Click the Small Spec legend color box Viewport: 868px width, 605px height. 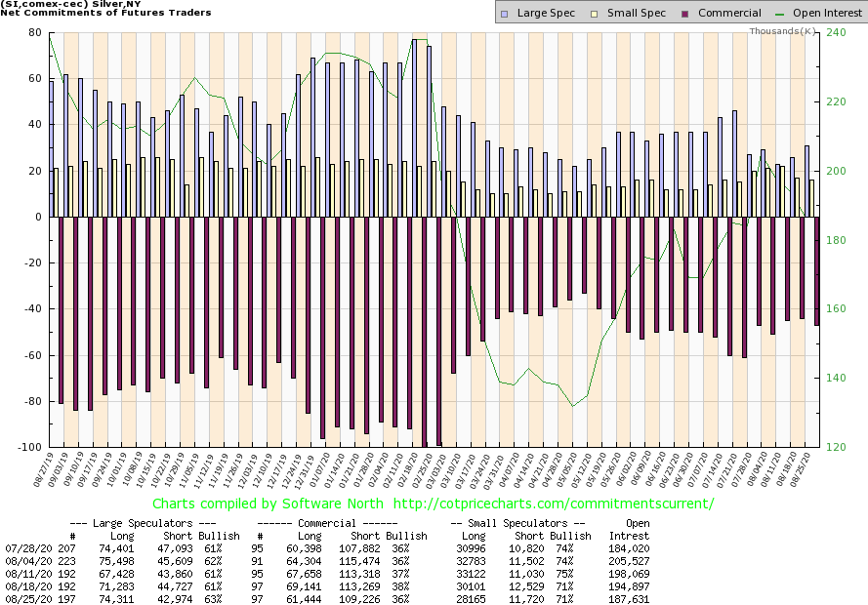tap(586, 14)
